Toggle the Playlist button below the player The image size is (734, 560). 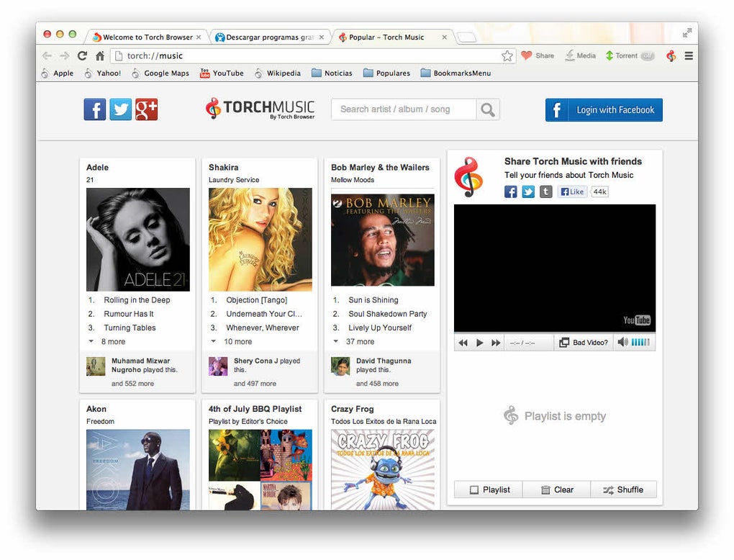click(x=488, y=489)
